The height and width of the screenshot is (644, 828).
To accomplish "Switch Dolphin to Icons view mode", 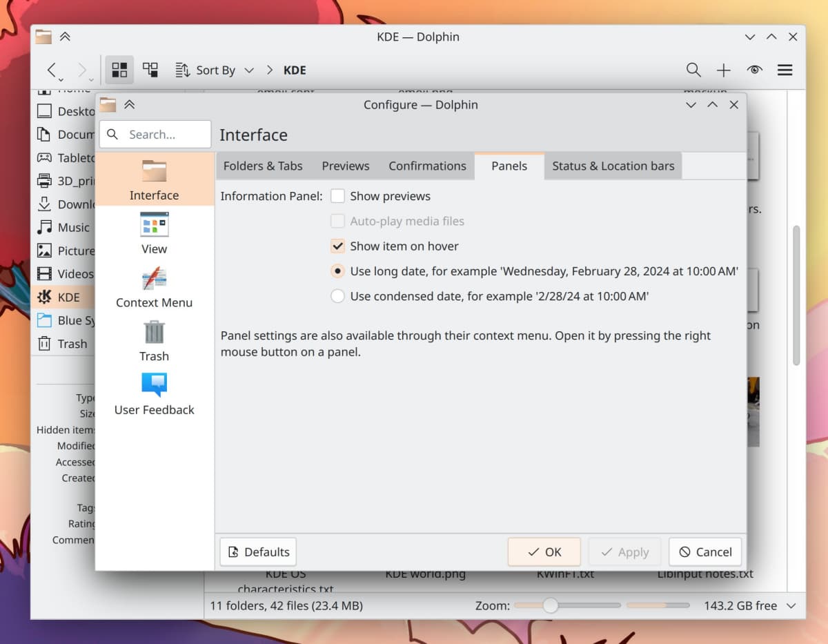I will (119, 70).
